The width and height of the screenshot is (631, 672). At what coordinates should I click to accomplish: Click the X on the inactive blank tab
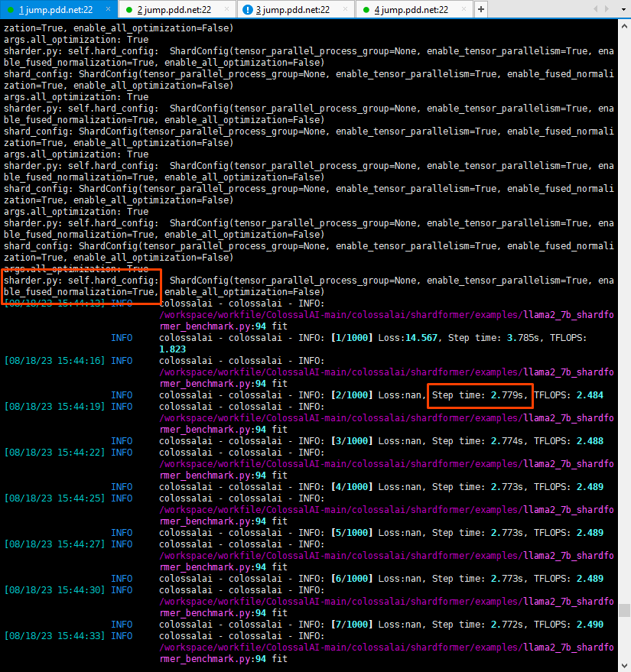[346, 9]
